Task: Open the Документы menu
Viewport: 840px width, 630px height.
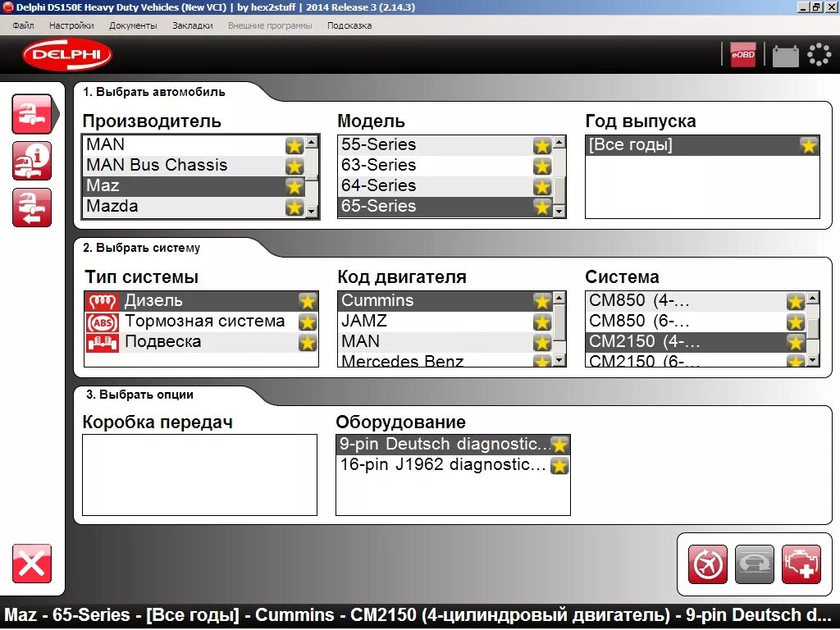Action: pos(133,25)
